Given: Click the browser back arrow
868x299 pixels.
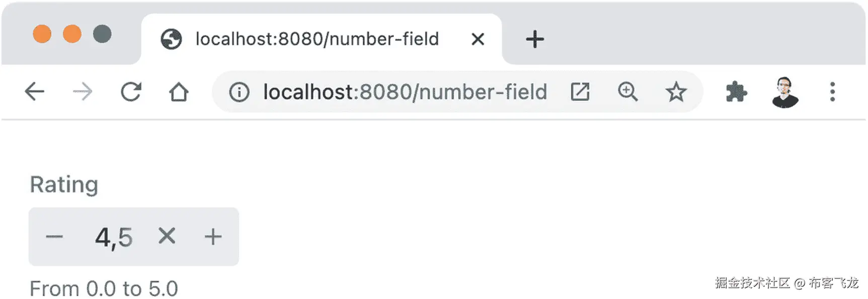Looking at the screenshot, I should (34, 92).
